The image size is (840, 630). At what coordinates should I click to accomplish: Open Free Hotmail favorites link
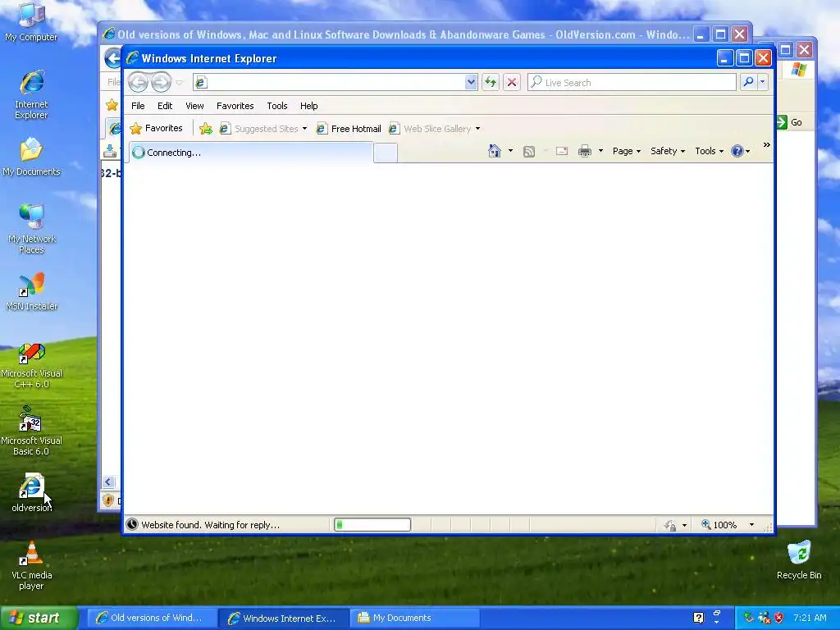point(349,129)
